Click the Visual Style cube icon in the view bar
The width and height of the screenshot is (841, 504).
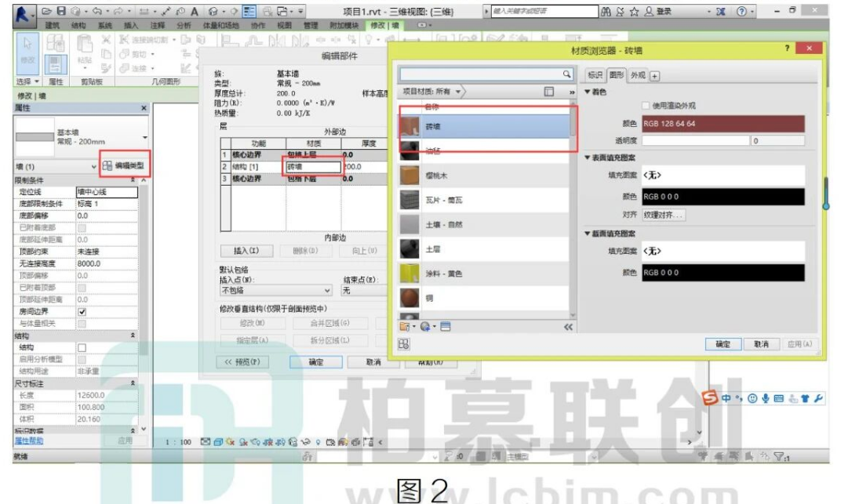(x=218, y=442)
